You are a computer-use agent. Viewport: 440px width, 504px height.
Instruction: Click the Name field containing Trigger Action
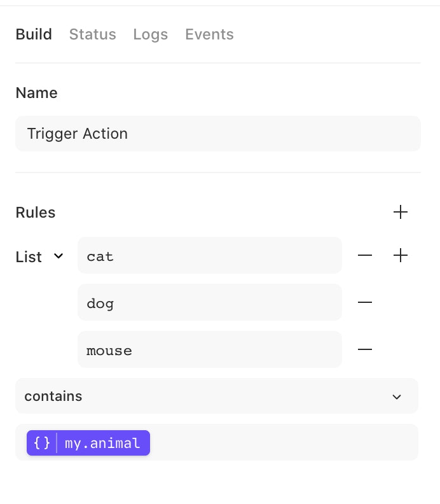click(x=217, y=134)
